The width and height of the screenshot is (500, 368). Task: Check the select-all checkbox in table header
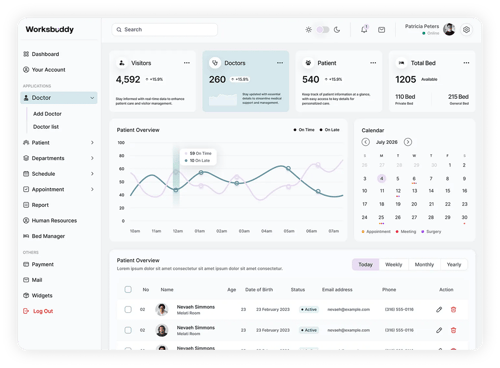[x=128, y=289]
